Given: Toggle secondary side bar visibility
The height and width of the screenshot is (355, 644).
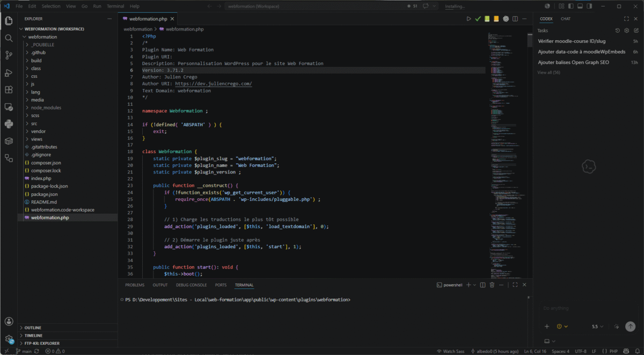Looking at the screenshot, I should [589, 6].
